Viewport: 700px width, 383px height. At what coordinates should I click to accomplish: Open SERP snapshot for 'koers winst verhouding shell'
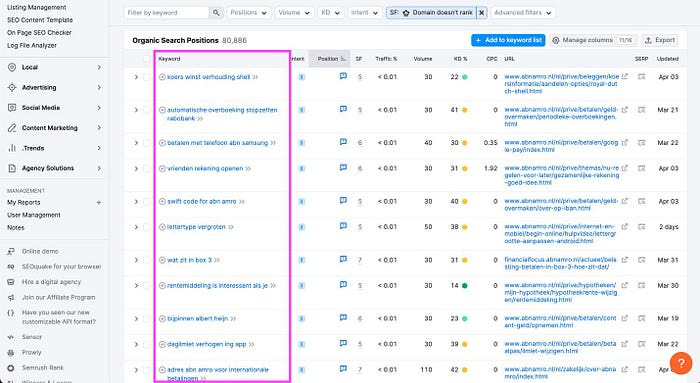click(642, 77)
